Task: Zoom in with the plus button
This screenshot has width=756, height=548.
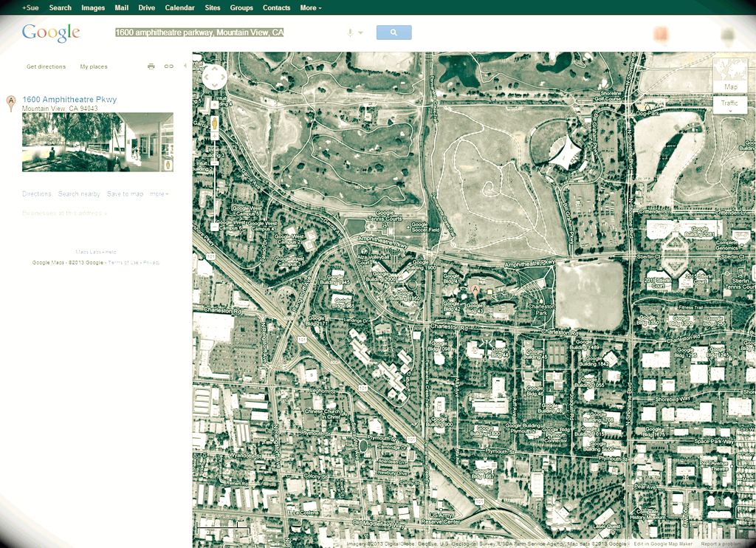Action: click(x=215, y=137)
